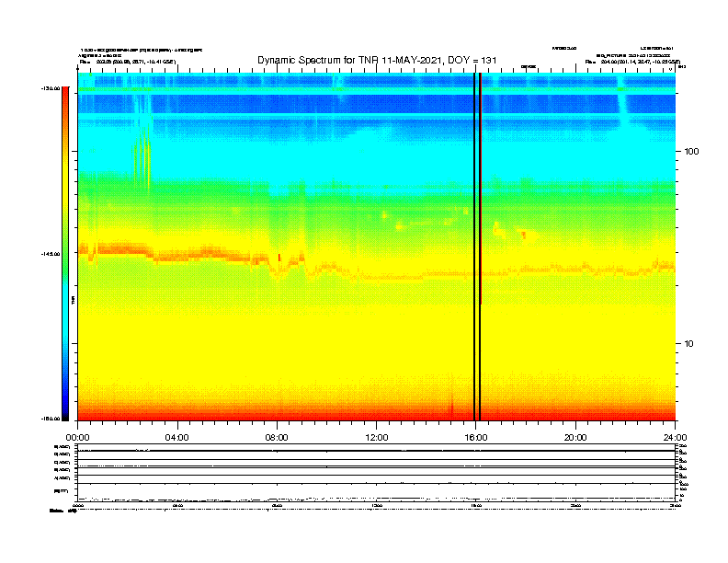Click the title 'Dynamic Spectrum for TNR 11-MAY-2021'
The height and width of the screenshot is (563, 728).
pos(349,60)
